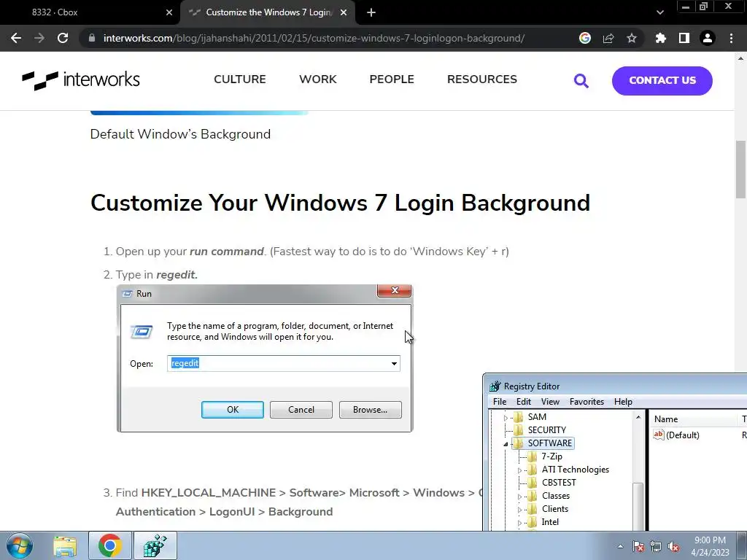Open the PEOPLE nav menu
Image resolution: width=747 pixels, height=560 pixels.
392,79
